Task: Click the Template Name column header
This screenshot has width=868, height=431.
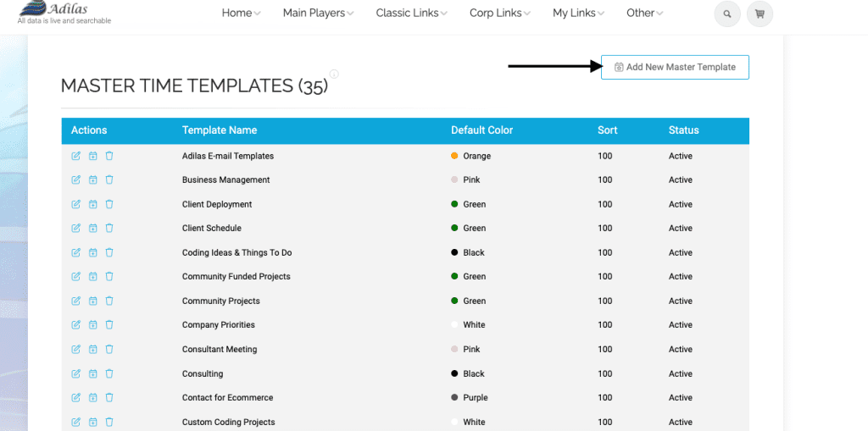Action: [x=220, y=130]
